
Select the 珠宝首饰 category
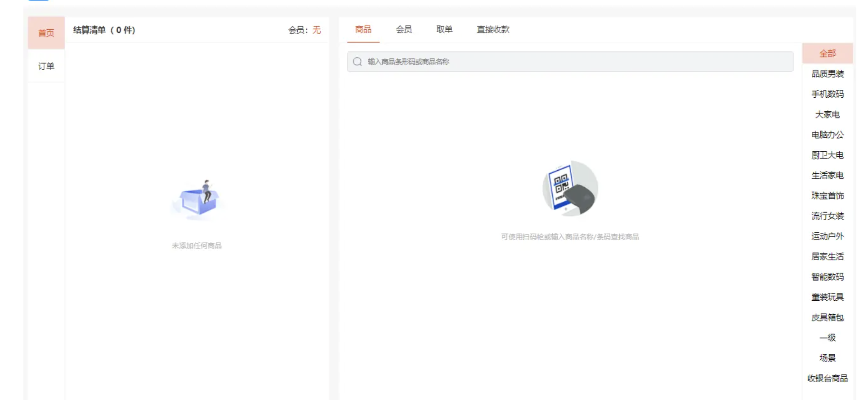pyautogui.click(x=828, y=195)
